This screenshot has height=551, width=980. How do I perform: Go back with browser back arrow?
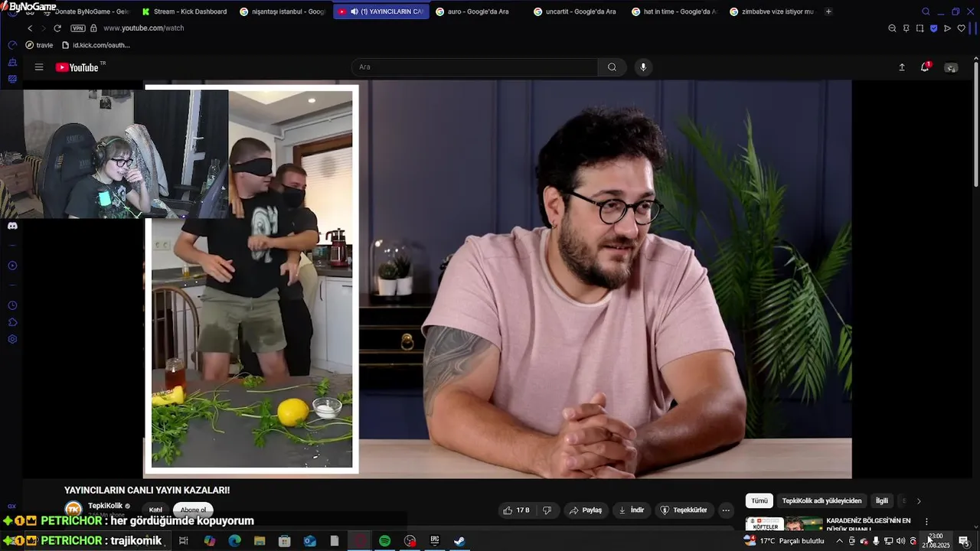pyautogui.click(x=30, y=28)
